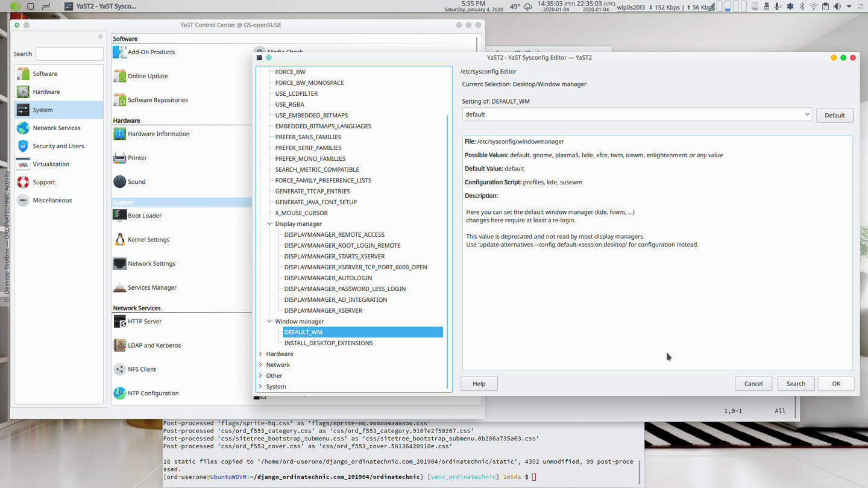Focus the YaST Control Center search field
Viewport: 868px width, 488px height.
(69, 54)
